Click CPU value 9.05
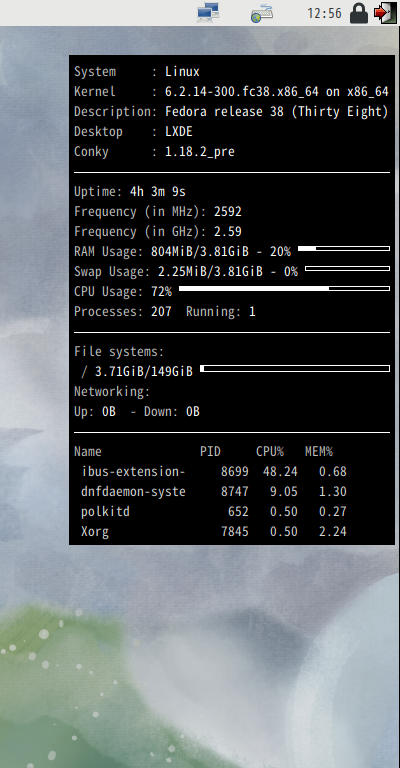This screenshot has height=768, width=400. (283, 492)
